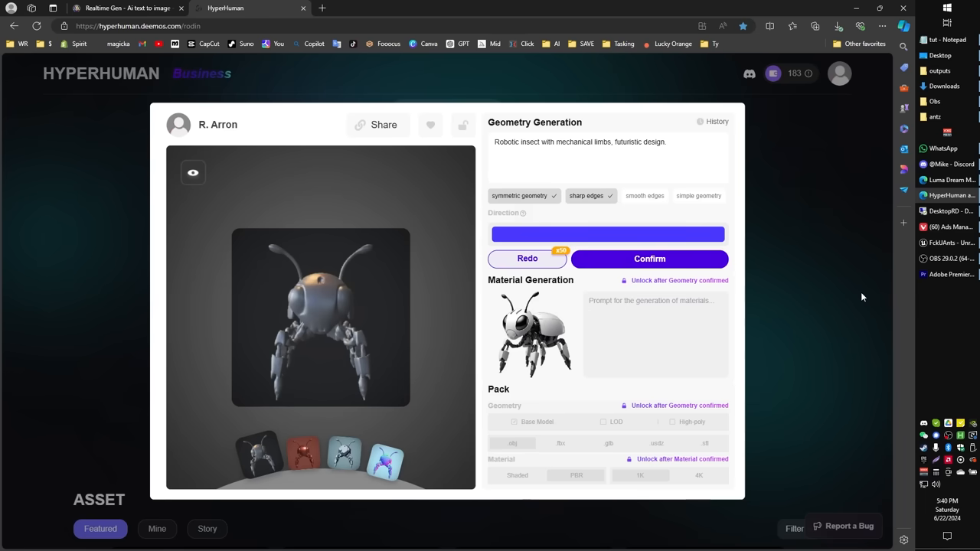
Task: Switch to the Mine tab
Action: pos(157,528)
